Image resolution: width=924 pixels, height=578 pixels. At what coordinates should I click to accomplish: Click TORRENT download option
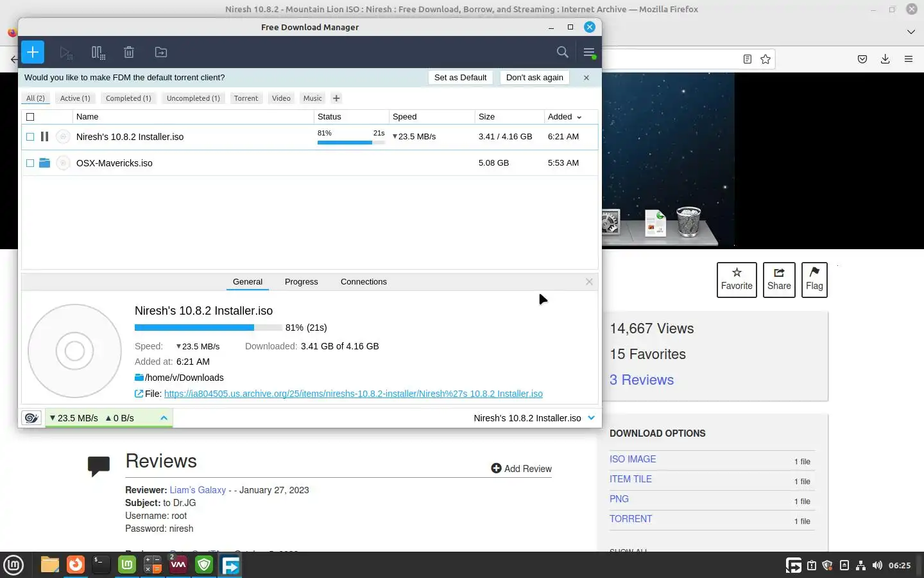point(631,519)
